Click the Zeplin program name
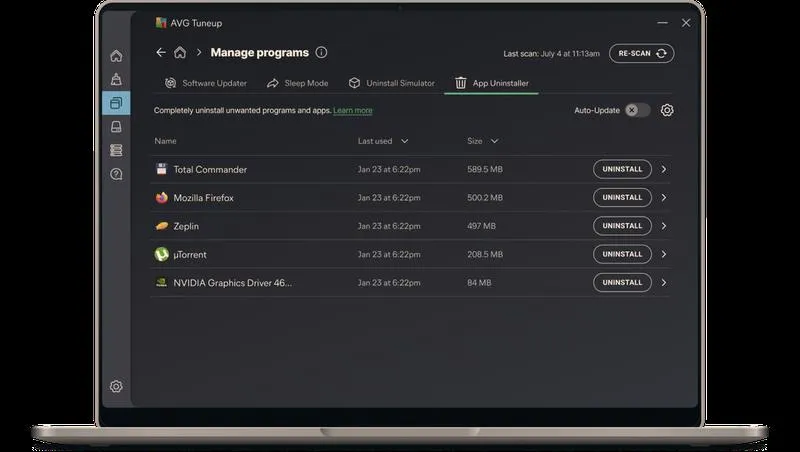This screenshot has width=800, height=452. [x=186, y=226]
